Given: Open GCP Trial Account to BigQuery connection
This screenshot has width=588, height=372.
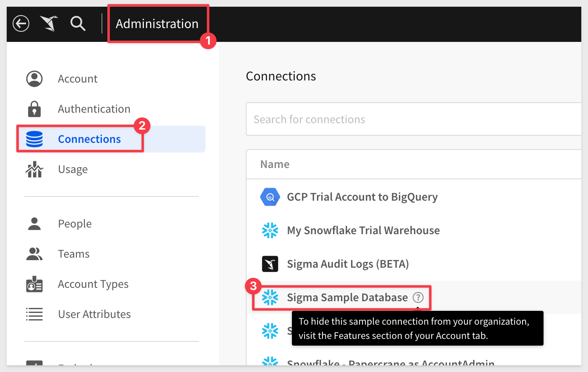Looking at the screenshot, I should [x=362, y=197].
